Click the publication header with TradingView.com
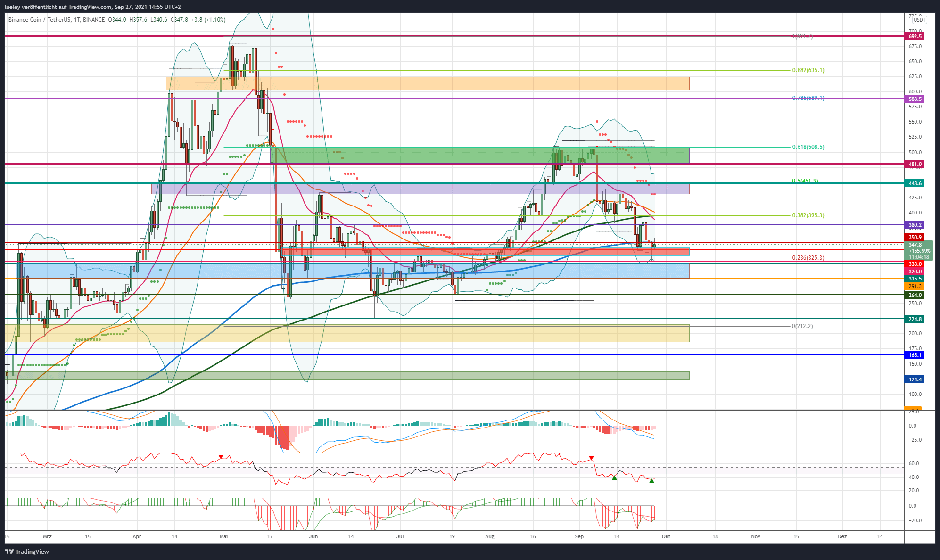Screen dimensions: 940x560 coord(92,7)
